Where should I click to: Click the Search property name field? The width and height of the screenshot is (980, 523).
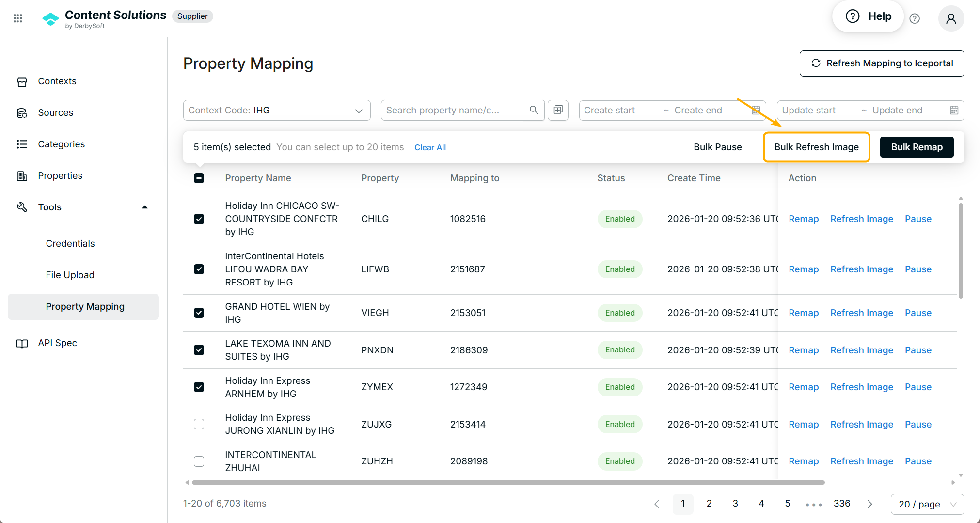[452, 110]
